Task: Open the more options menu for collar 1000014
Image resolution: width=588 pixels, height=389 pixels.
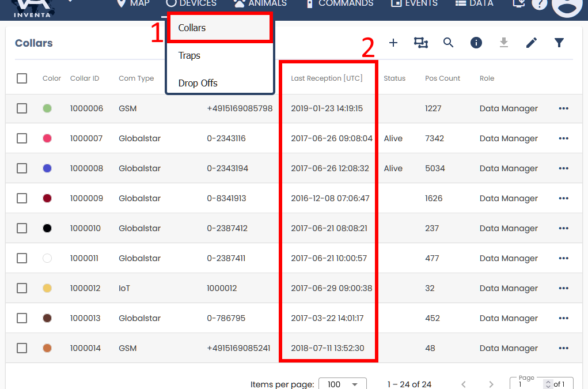Action: [563, 348]
